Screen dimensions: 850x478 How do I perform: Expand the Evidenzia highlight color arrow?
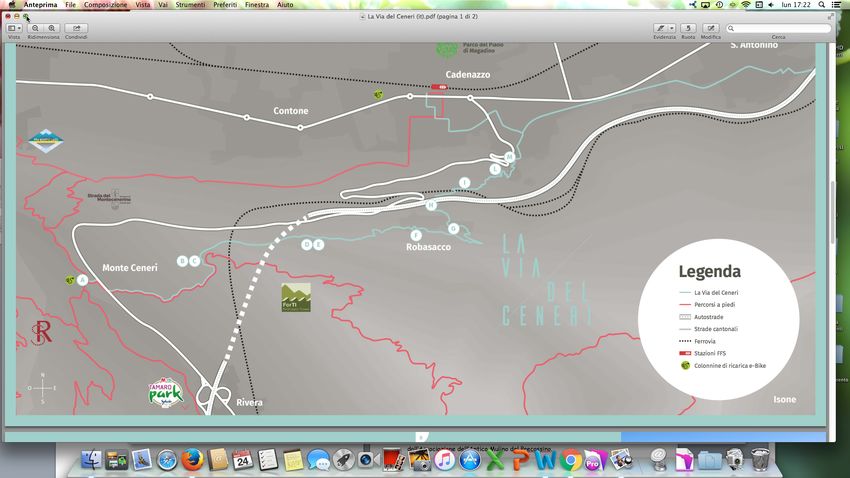[x=672, y=28]
